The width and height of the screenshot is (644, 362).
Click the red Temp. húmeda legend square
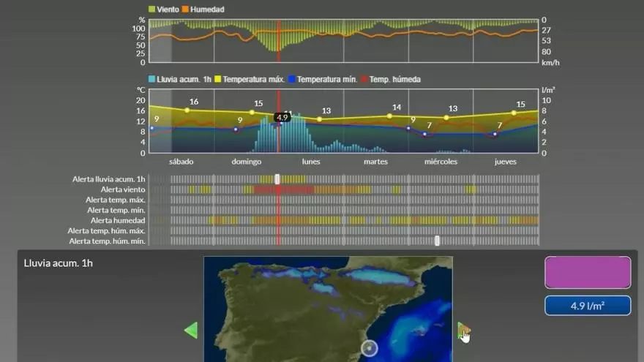tap(364, 79)
